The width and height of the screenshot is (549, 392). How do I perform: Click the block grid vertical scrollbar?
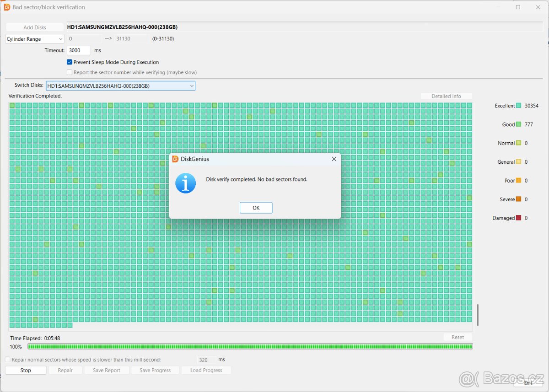point(478,315)
